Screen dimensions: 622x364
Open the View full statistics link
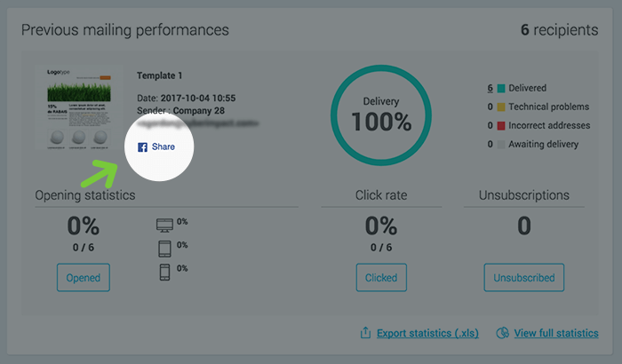click(555, 333)
